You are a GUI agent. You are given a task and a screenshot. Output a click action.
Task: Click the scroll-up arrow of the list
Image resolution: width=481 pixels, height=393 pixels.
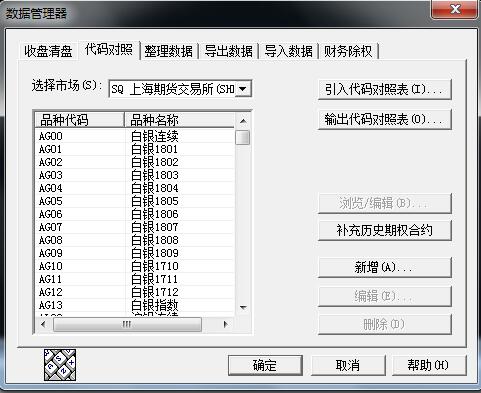click(243, 121)
